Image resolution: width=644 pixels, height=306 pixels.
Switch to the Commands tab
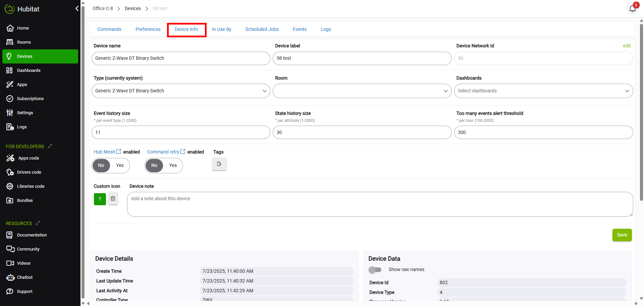pyautogui.click(x=109, y=30)
